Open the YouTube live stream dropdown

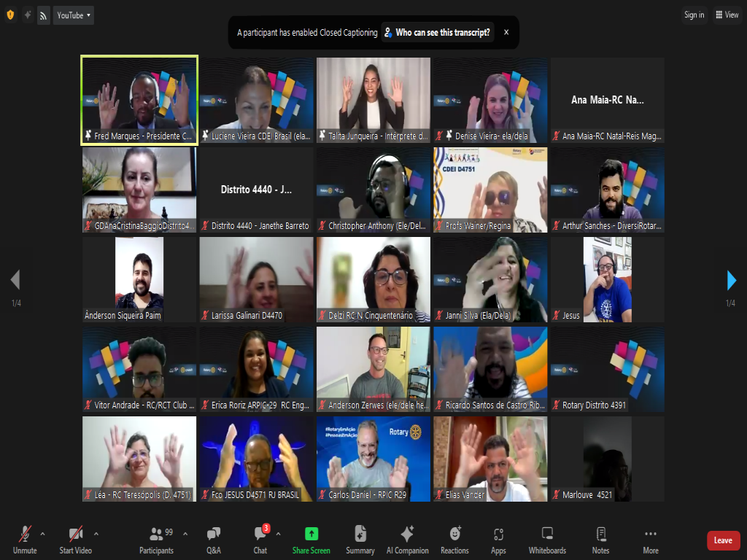click(x=74, y=15)
